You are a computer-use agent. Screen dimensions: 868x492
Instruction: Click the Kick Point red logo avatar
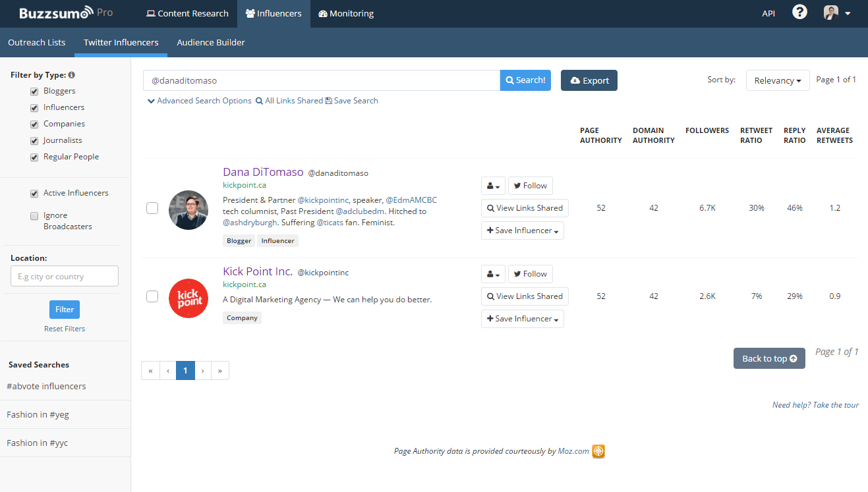click(188, 298)
